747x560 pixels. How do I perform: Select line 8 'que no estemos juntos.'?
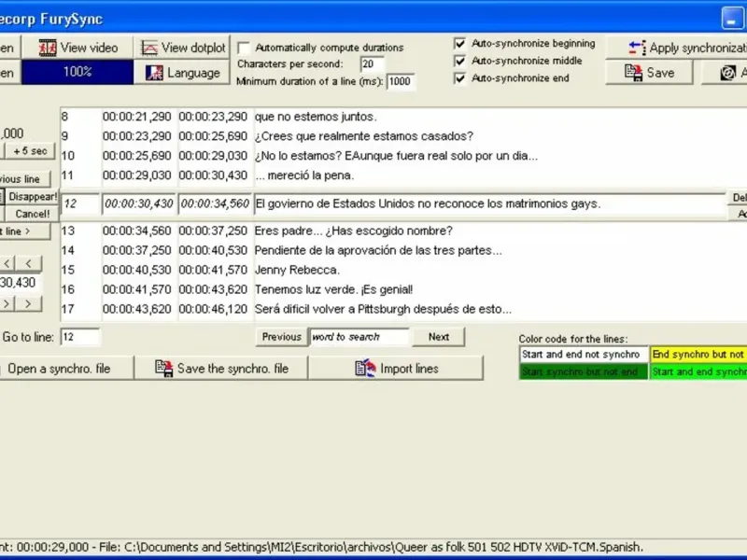316,117
